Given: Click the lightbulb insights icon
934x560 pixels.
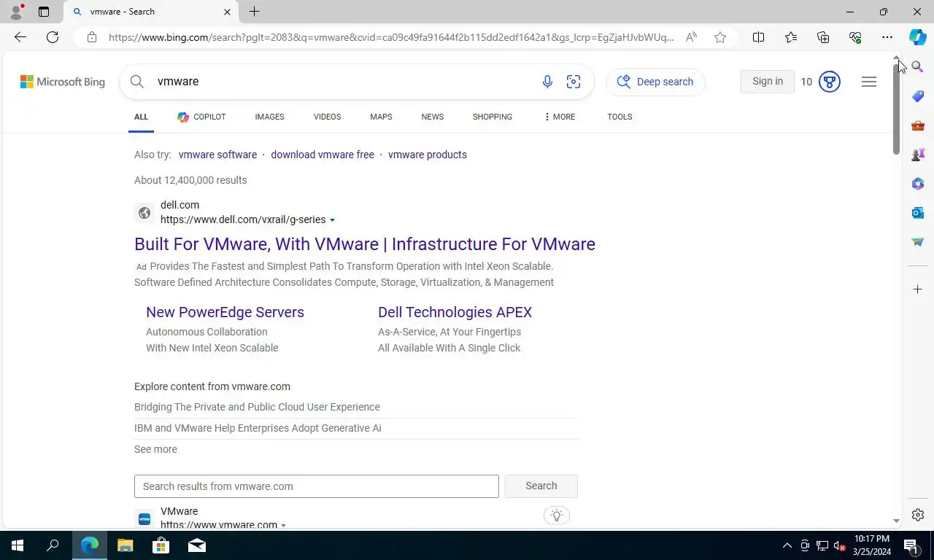Looking at the screenshot, I should click(x=557, y=516).
